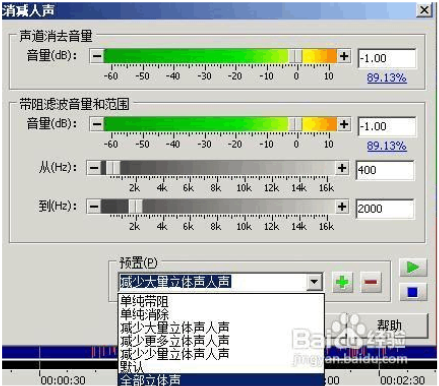Click the 帮助 help button
This screenshot has width=439, height=386.
pos(389,325)
